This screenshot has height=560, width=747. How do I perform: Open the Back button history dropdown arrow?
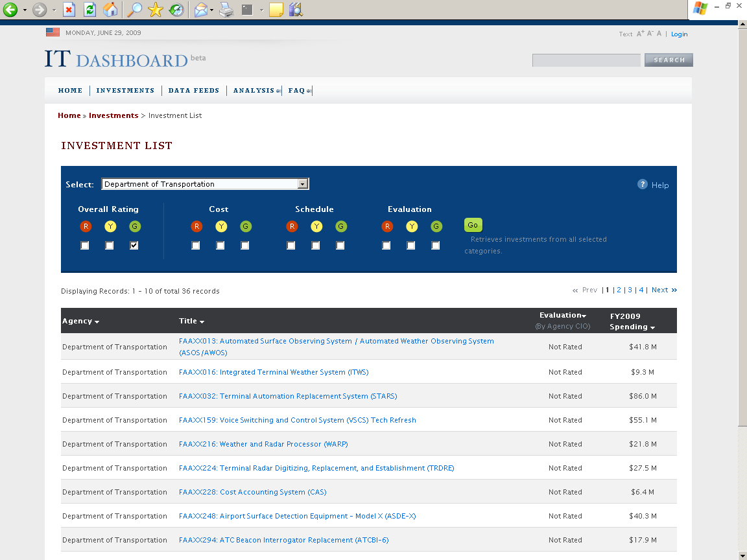pos(25,10)
